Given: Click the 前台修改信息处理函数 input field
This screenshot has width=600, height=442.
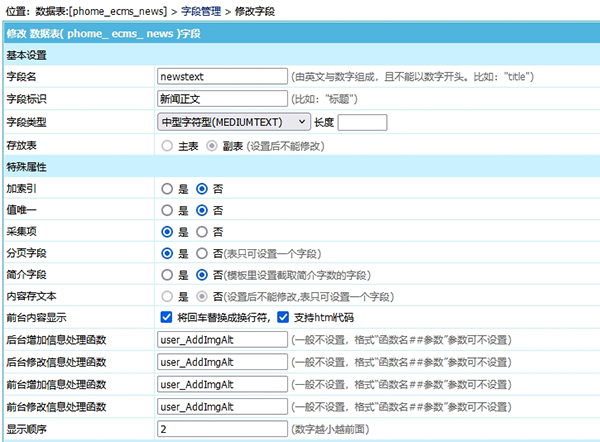Looking at the screenshot, I should click(x=222, y=406).
